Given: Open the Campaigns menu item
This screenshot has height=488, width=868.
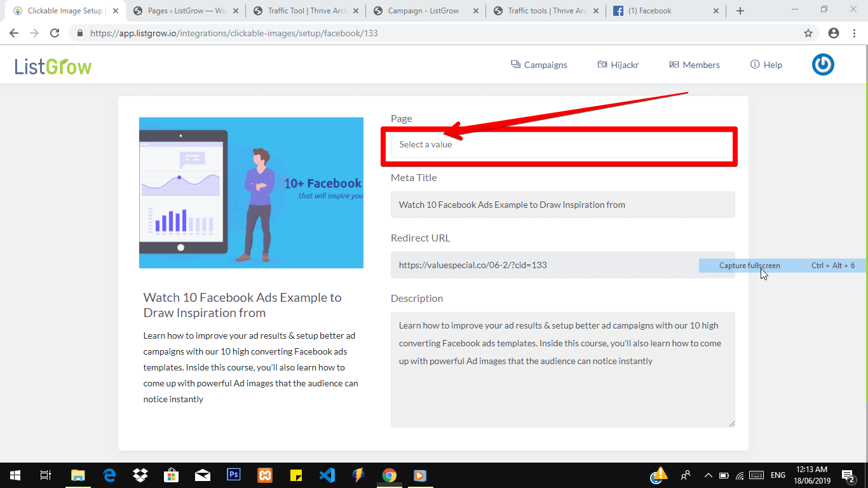Looking at the screenshot, I should point(539,65).
